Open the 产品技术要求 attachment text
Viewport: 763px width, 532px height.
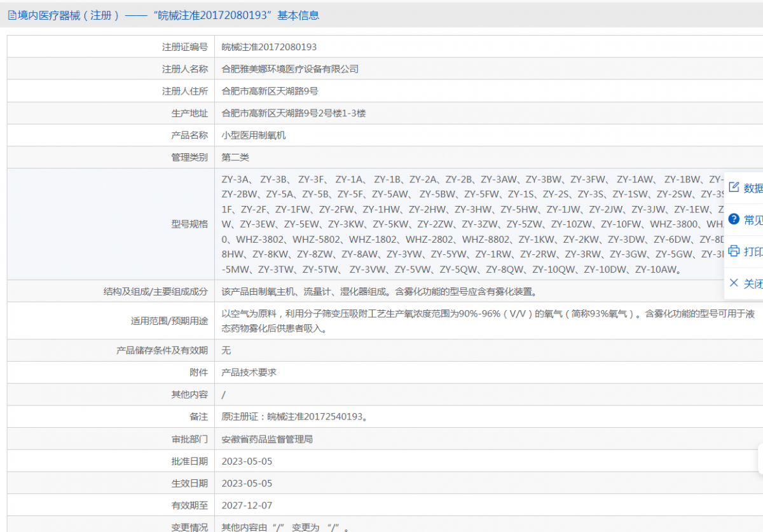tap(249, 372)
